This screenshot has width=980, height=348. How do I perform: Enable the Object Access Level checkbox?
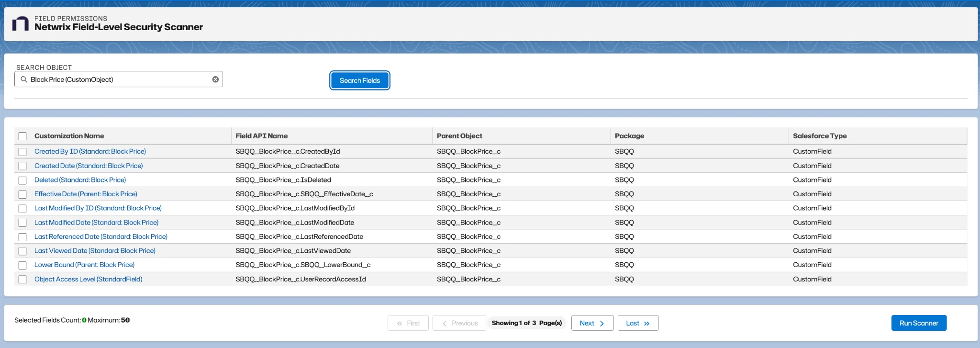point(22,280)
